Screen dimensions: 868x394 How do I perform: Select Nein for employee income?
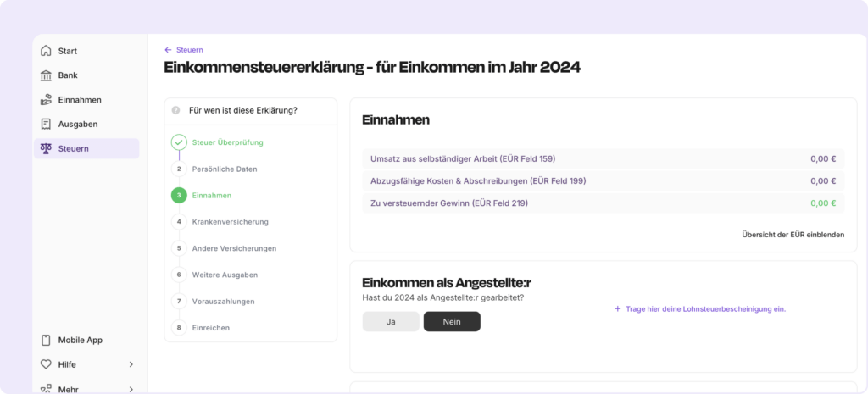(452, 322)
